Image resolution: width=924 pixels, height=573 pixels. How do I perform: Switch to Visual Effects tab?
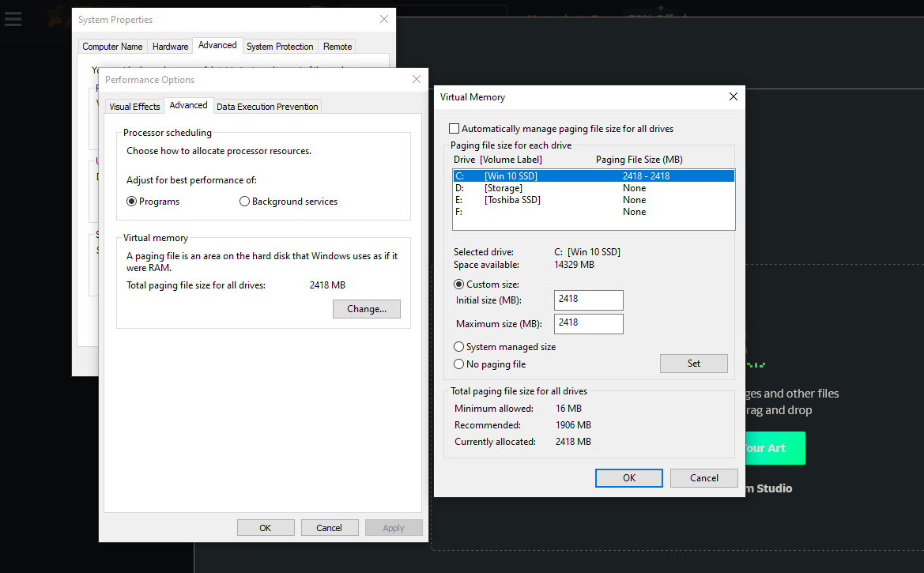click(134, 107)
